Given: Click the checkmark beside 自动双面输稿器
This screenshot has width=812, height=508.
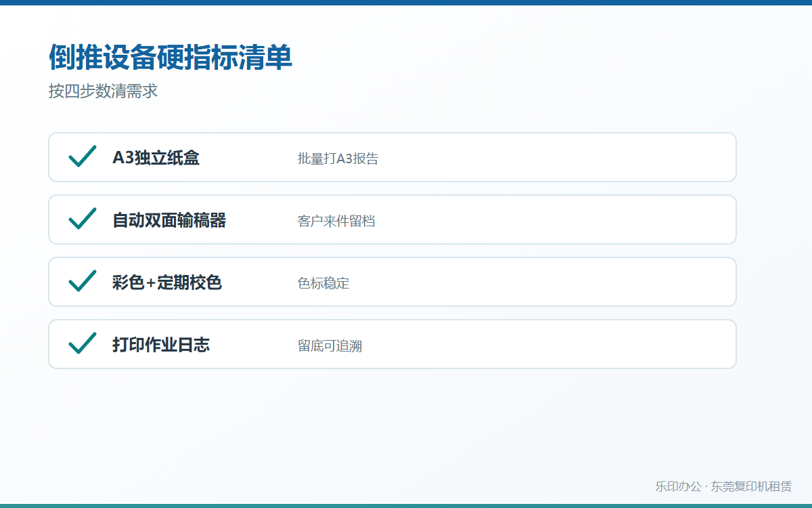Looking at the screenshot, I should tap(83, 219).
